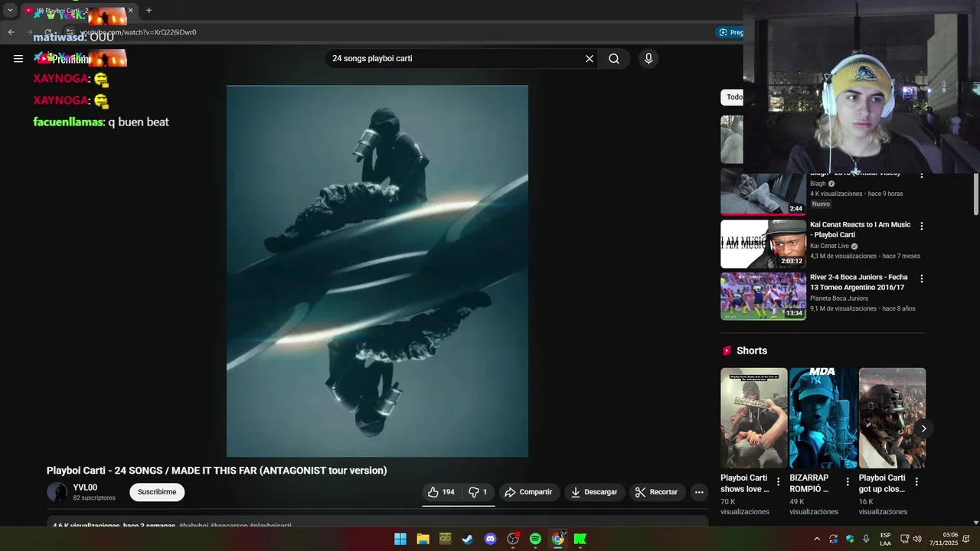This screenshot has height=551, width=980.
Task: Click the YVL00 channel avatar
Action: (57, 492)
